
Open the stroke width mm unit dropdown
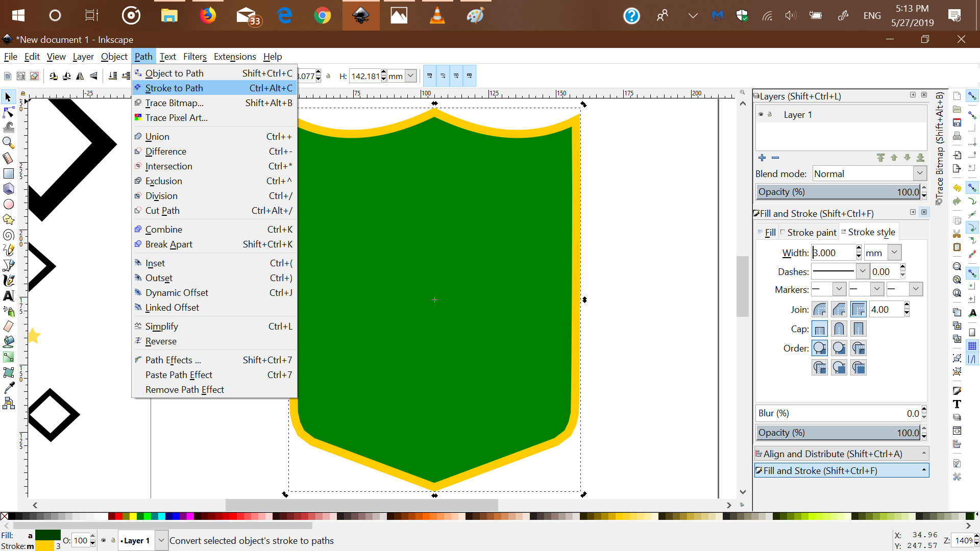tap(894, 253)
